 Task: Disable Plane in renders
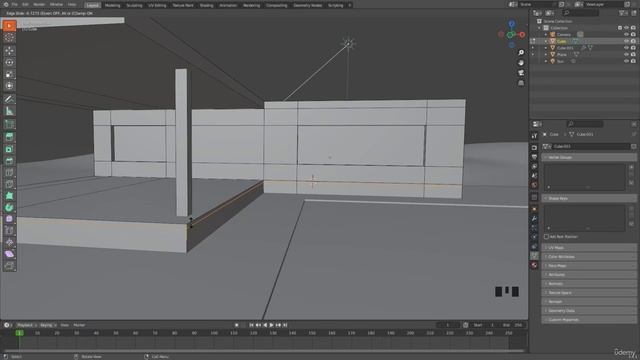point(633,54)
